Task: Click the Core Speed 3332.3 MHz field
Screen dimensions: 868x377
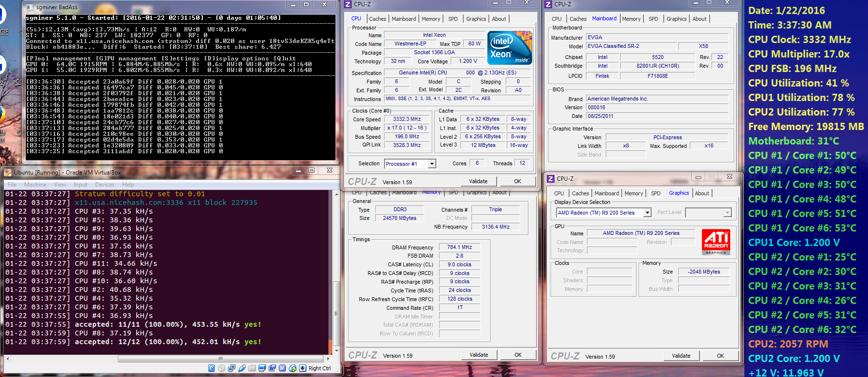Action: [407, 119]
